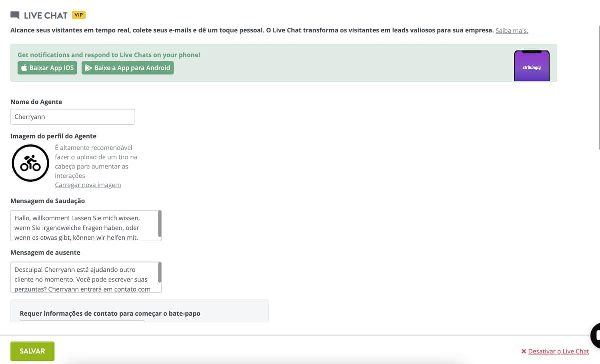
Task: Click Baixar App iOS
Action: click(x=47, y=67)
